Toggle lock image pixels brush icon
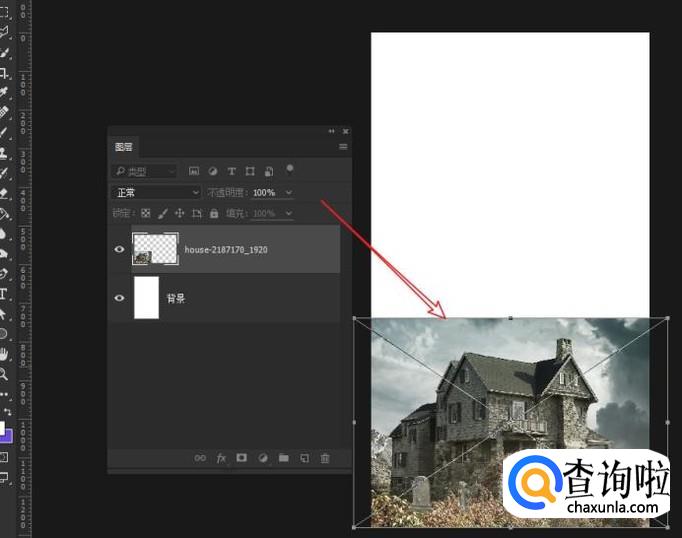Screen dimensions: 682x538 click(163, 213)
